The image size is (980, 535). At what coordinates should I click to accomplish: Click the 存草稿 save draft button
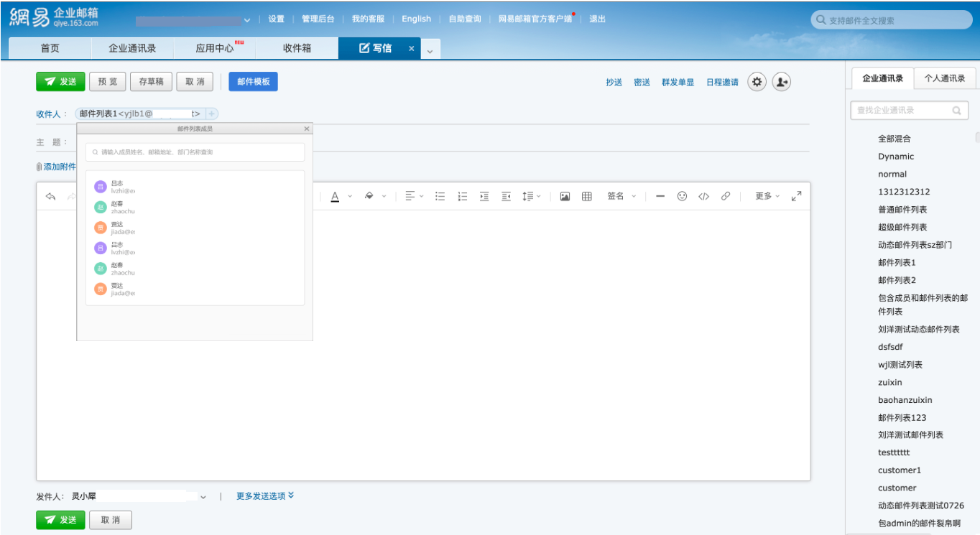tap(151, 82)
